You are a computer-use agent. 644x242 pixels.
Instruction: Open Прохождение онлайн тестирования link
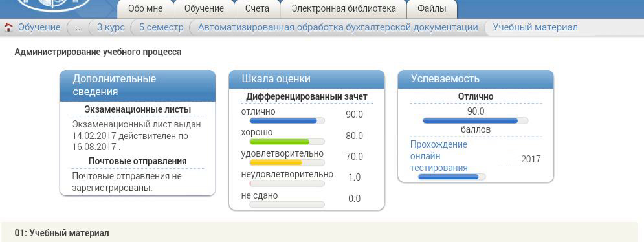point(439,156)
